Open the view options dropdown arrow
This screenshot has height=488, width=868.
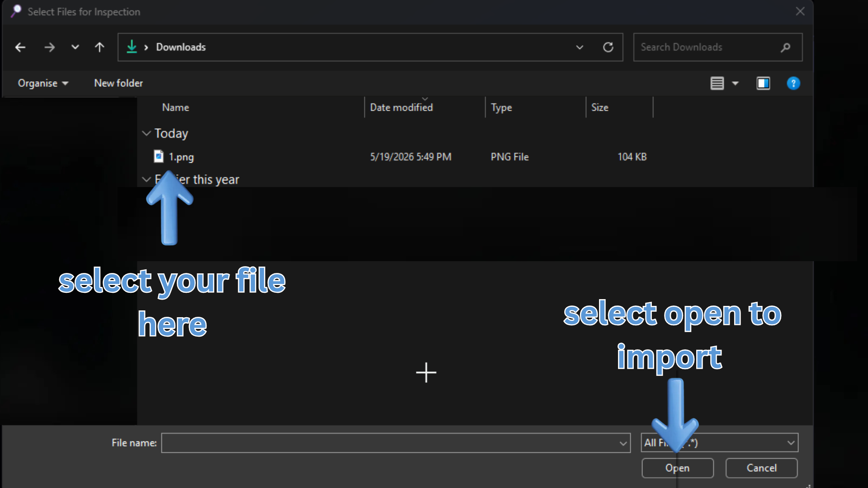click(x=735, y=83)
